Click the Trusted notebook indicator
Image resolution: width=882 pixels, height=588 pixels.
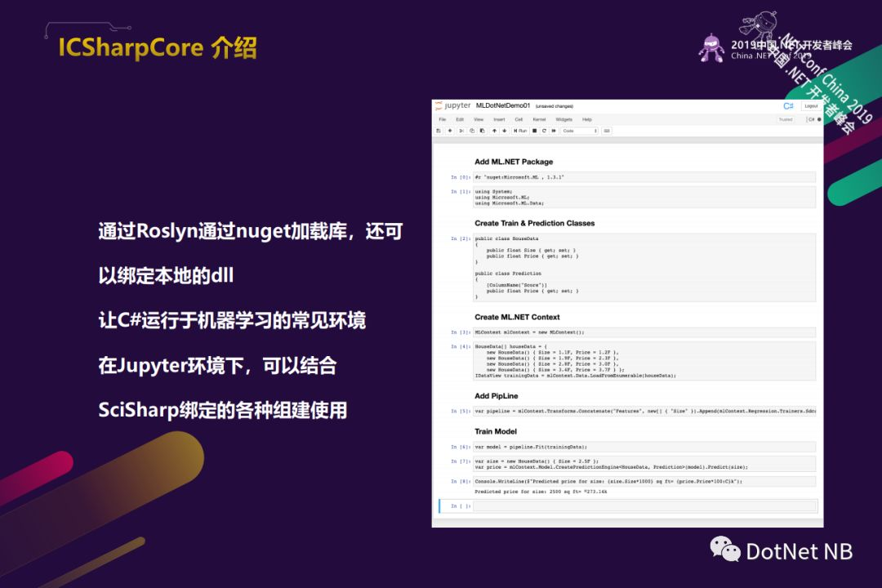pyautogui.click(x=786, y=120)
